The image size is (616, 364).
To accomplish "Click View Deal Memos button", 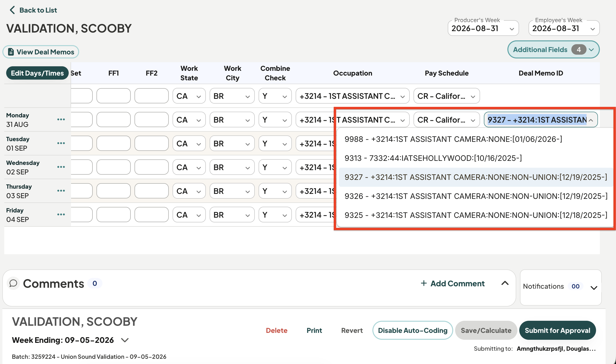I will pos(41,52).
